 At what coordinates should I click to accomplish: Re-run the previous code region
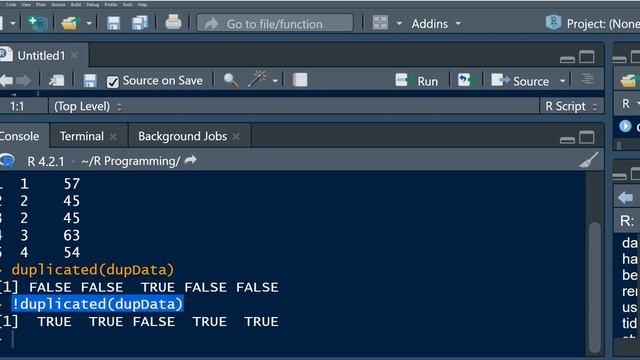[x=466, y=80]
